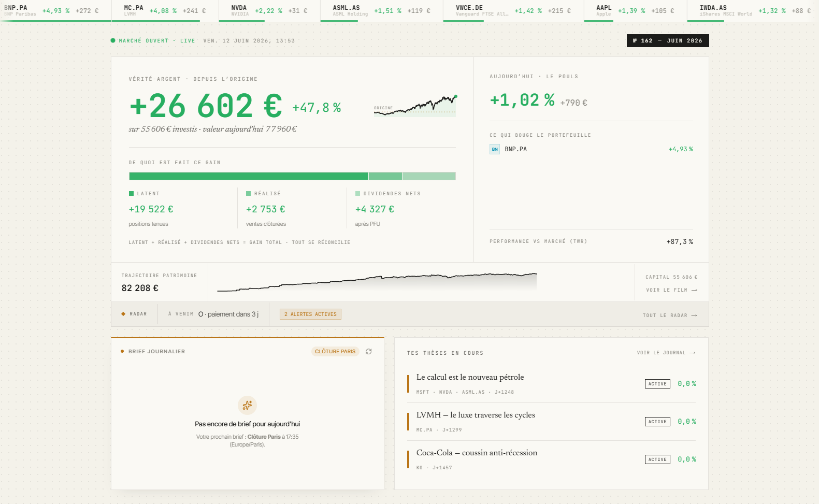
Task: Click the +87,3 % performance vs marché value
Action: coord(680,242)
